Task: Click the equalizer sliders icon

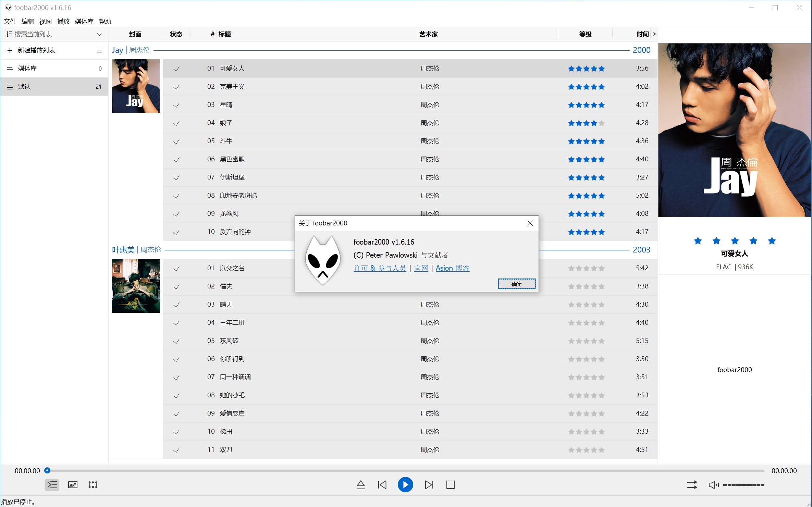Action: [93, 485]
